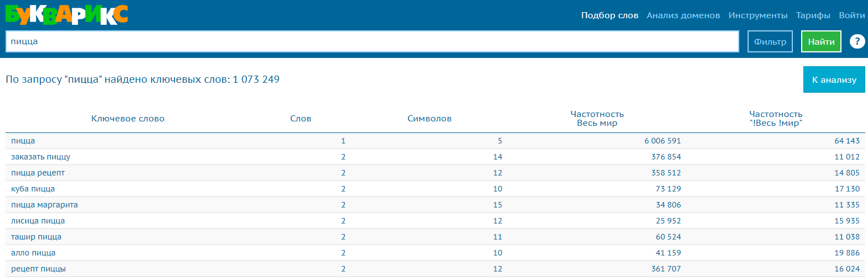The image size is (868, 277).
Task: Select the keyword куба пицца
Action: click(33, 189)
